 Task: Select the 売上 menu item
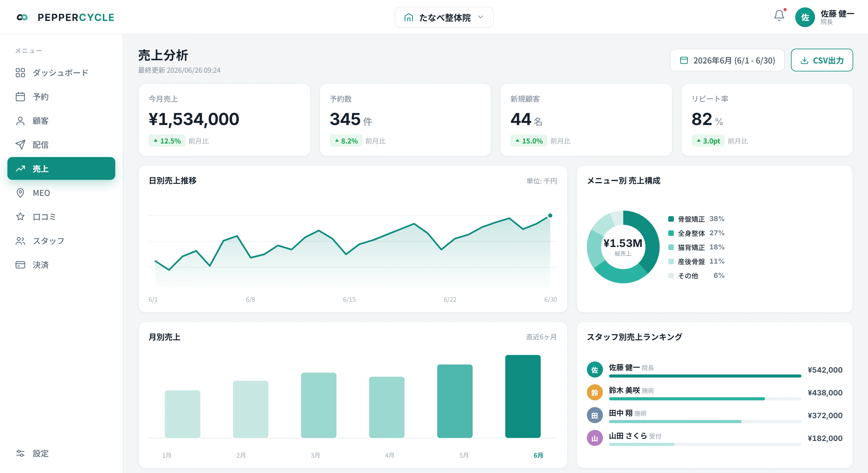coord(61,168)
